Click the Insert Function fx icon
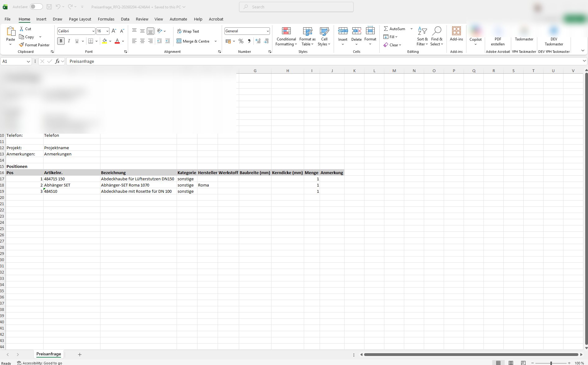 pyautogui.click(x=57, y=61)
